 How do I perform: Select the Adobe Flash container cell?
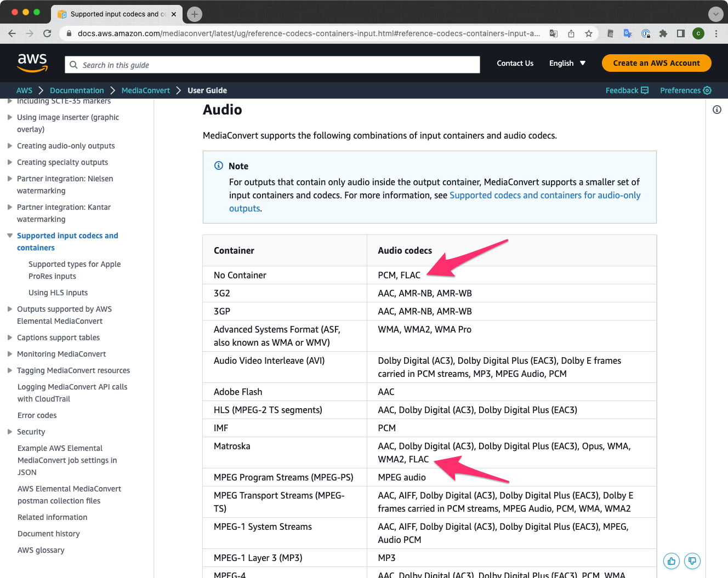(x=285, y=392)
